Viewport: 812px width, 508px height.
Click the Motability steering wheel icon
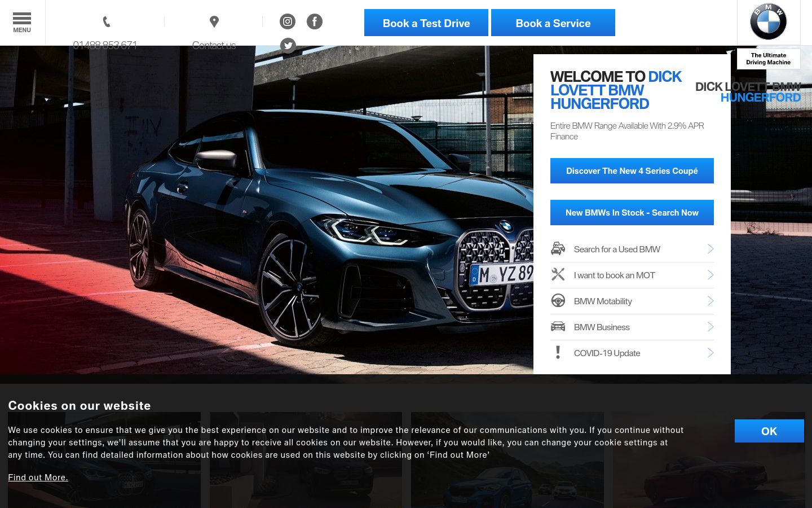tap(558, 300)
